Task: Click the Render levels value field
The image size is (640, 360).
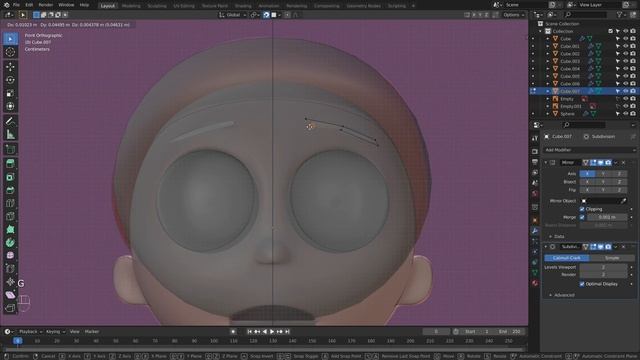Action: 603,274
